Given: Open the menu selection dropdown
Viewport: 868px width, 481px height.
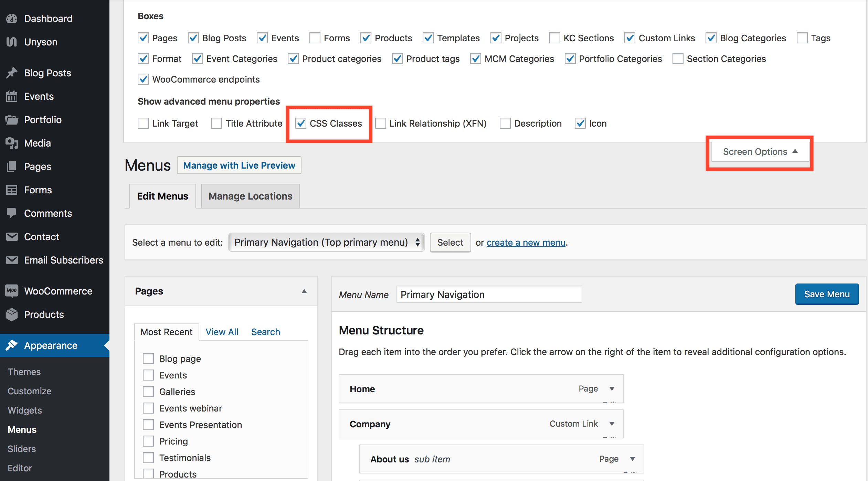Looking at the screenshot, I should pyautogui.click(x=326, y=243).
